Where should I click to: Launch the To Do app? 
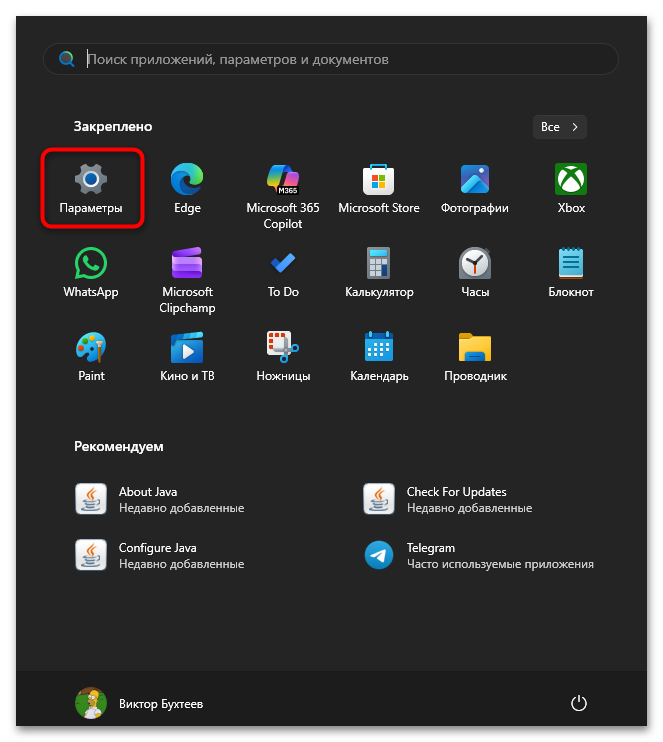click(x=283, y=273)
